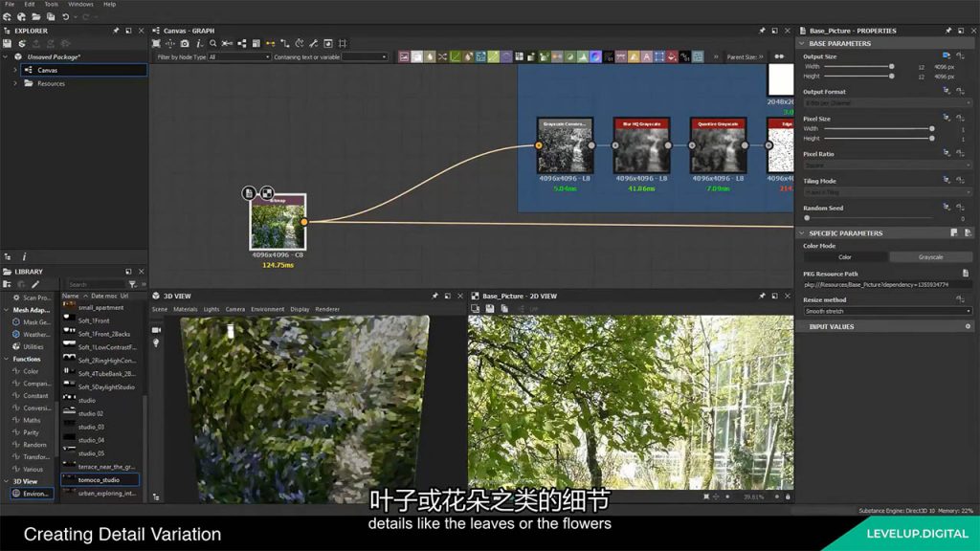Adjust the Output Size Width slider
This screenshot has height=551, width=980.
pyautogui.click(x=891, y=67)
